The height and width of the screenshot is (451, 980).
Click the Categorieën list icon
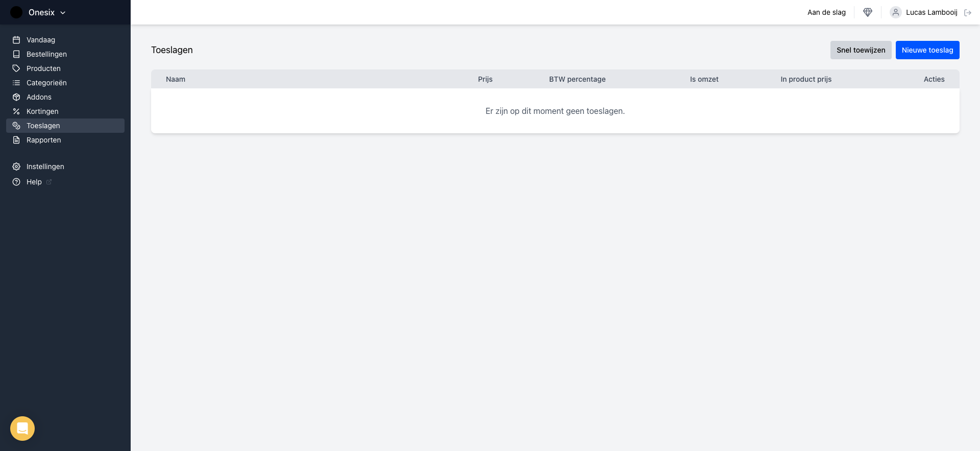(x=16, y=83)
